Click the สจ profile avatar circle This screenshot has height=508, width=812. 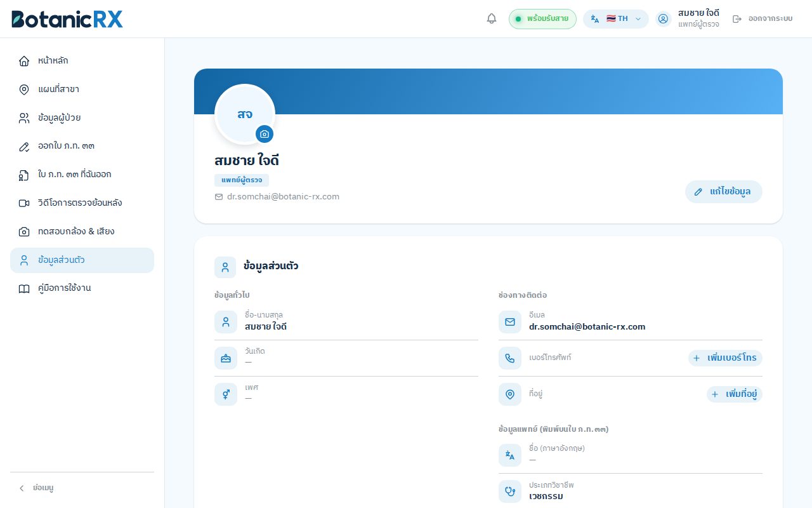[x=245, y=114]
